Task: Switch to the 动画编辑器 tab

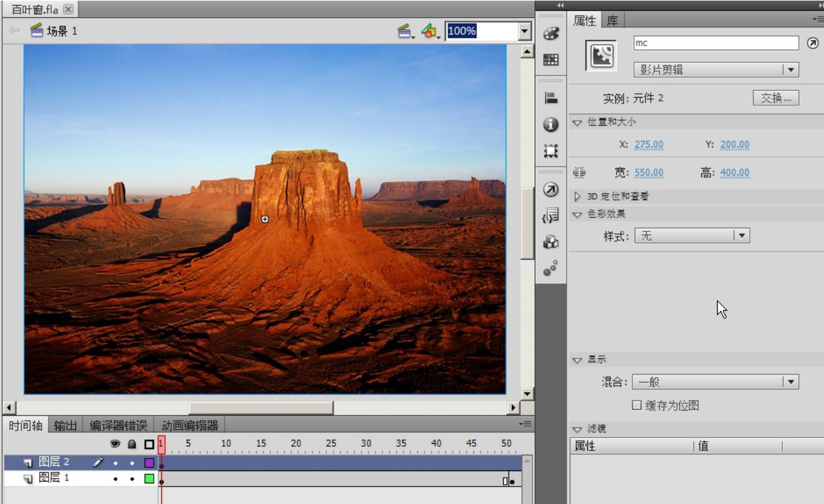Action: click(190, 426)
